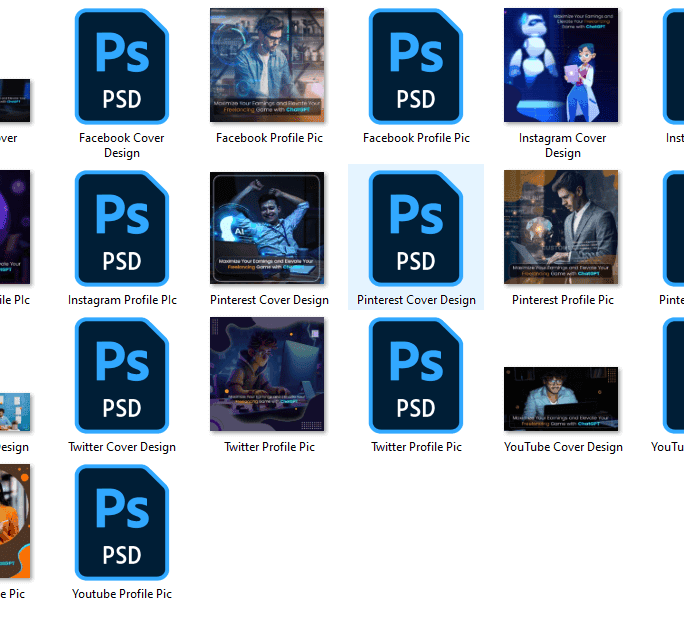
Task: Click 'Twitter Profile Pic' label under the image thumbnail
Action: tap(269, 447)
